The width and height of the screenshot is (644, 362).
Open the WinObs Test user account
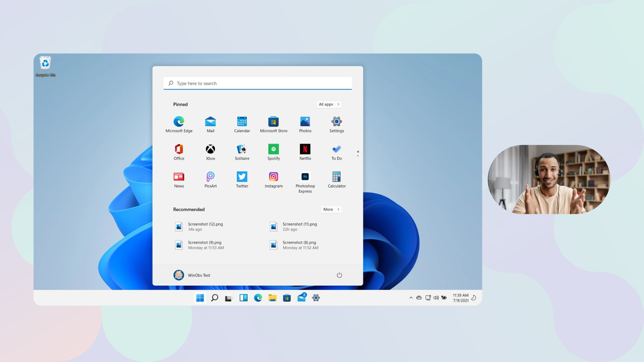click(x=192, y=275)
